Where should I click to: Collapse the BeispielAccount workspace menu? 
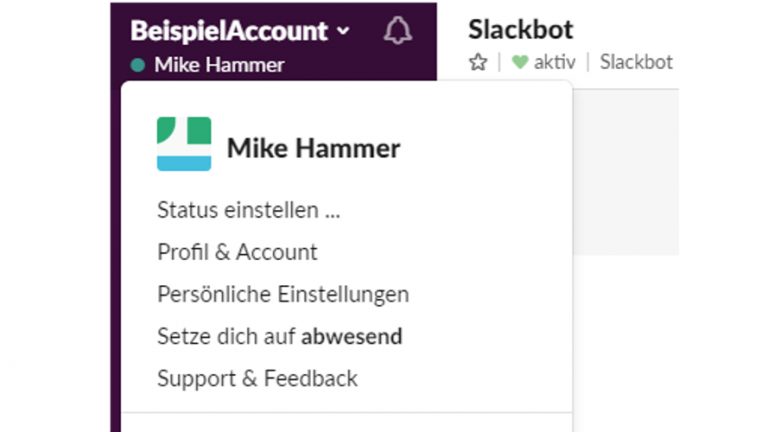[x=229, y=31]
